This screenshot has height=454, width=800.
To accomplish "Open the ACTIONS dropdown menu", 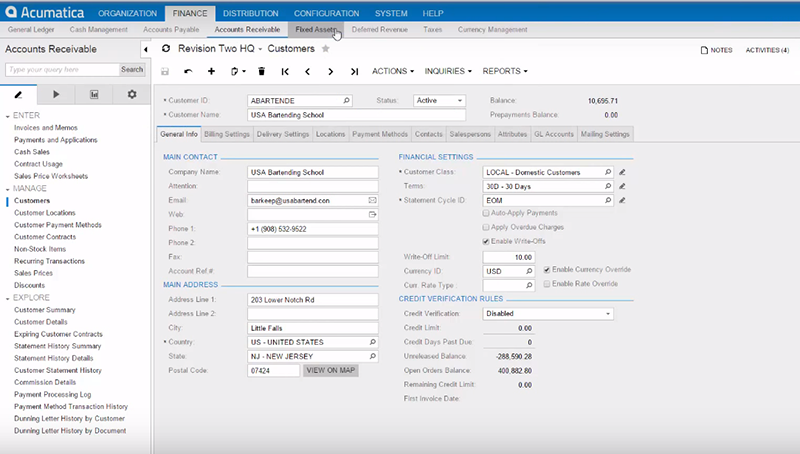I will pos(394,72).
